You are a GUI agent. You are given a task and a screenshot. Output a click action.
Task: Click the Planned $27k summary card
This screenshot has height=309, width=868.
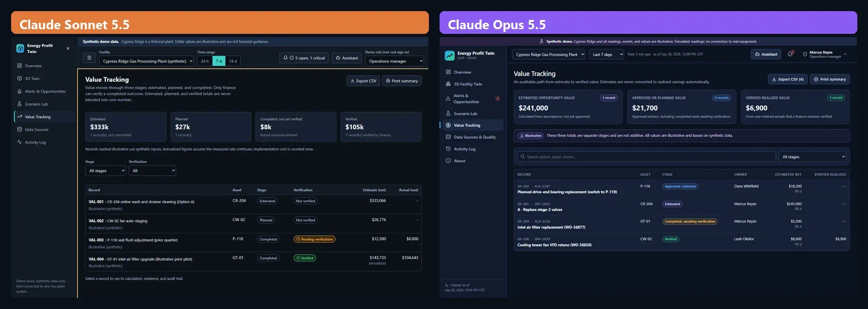tap(211, 127)
